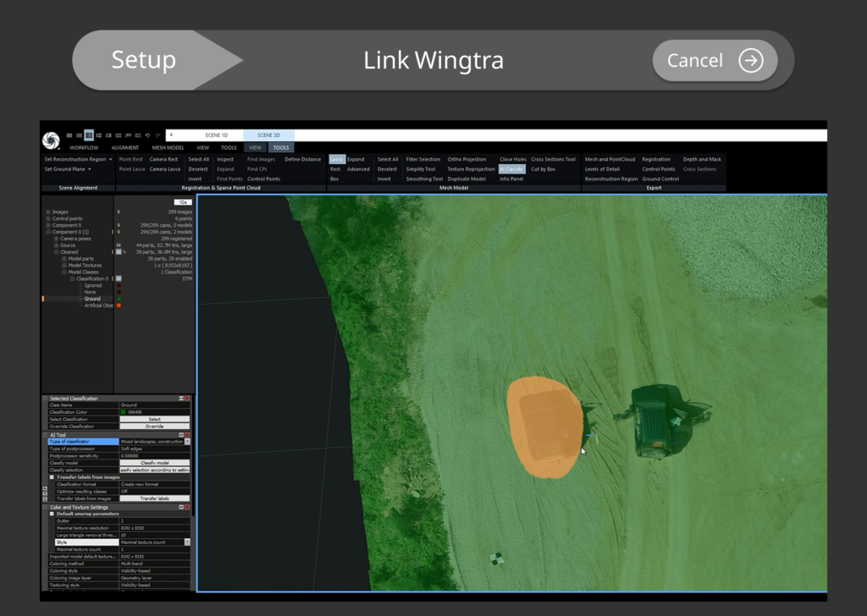Image resolution: width=867 pixels, height=616 pixels.
Task: Click the redo arrow icon
Action: 157,135
